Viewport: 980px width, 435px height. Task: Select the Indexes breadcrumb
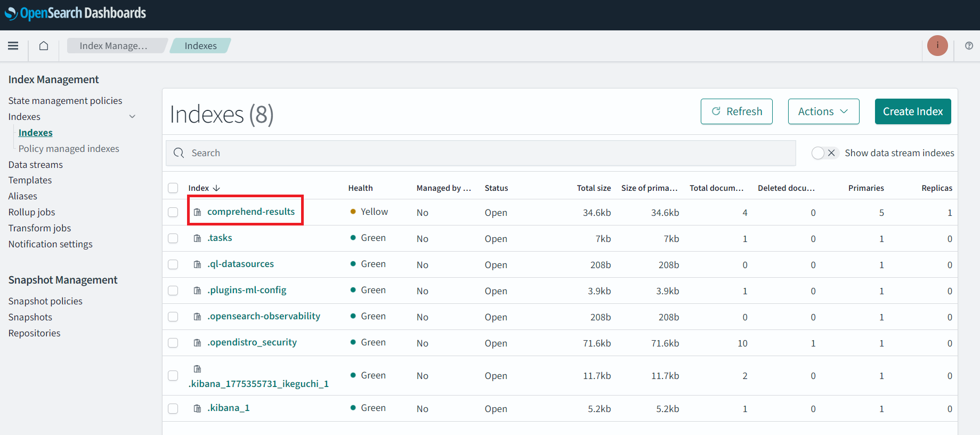coord(200,46)
